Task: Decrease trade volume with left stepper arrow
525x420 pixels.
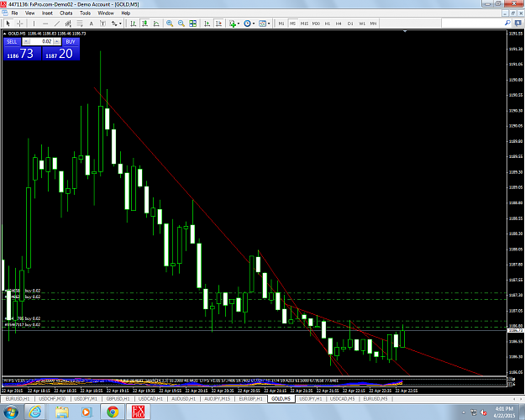Action: (26, 41)
